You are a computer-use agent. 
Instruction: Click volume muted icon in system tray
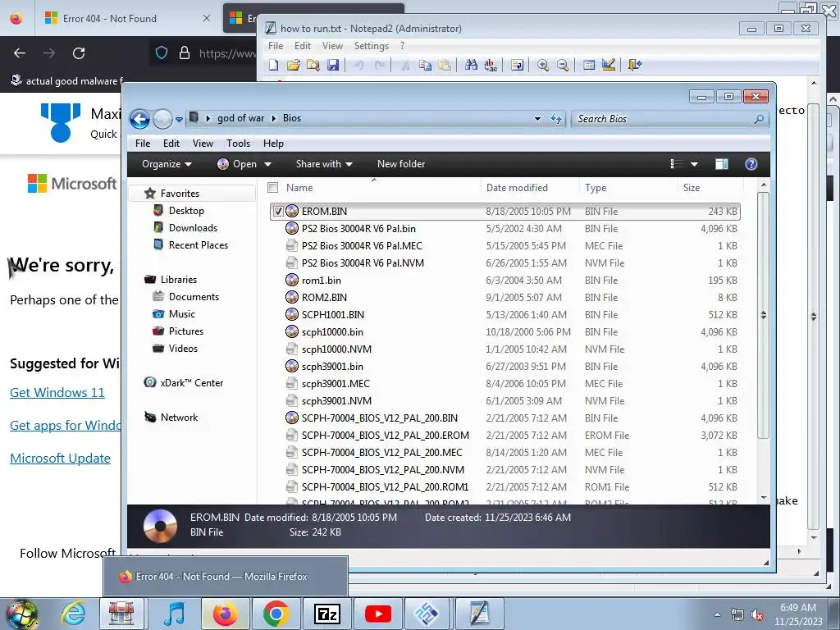[x=757, y=614]
